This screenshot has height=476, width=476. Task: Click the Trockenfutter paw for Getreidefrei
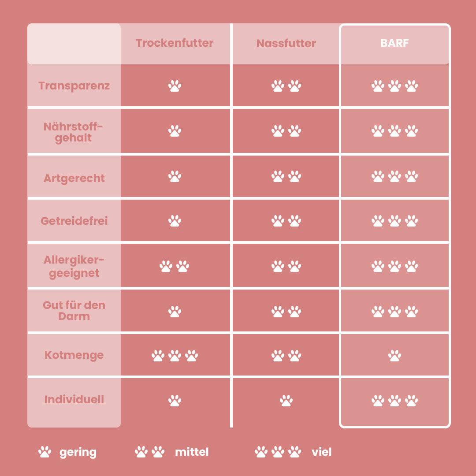pos(175,221)
